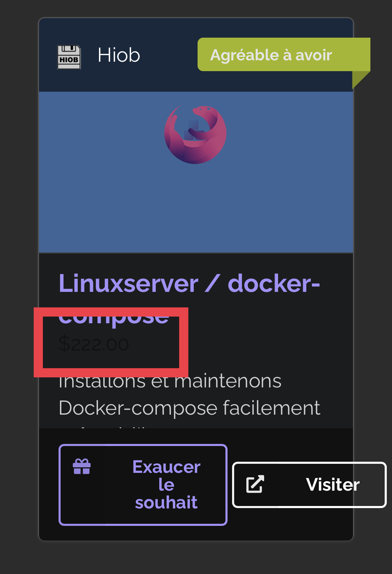Click the gift icon in the wish button
This screenshot has height=574, width=392.
click(82, 467)
